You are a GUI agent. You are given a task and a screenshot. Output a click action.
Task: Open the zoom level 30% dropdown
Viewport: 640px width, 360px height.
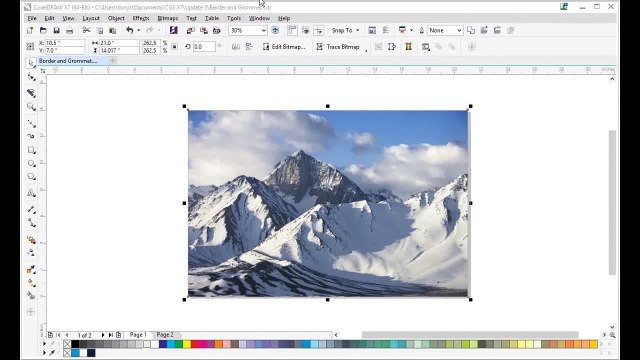click(263, 30)
